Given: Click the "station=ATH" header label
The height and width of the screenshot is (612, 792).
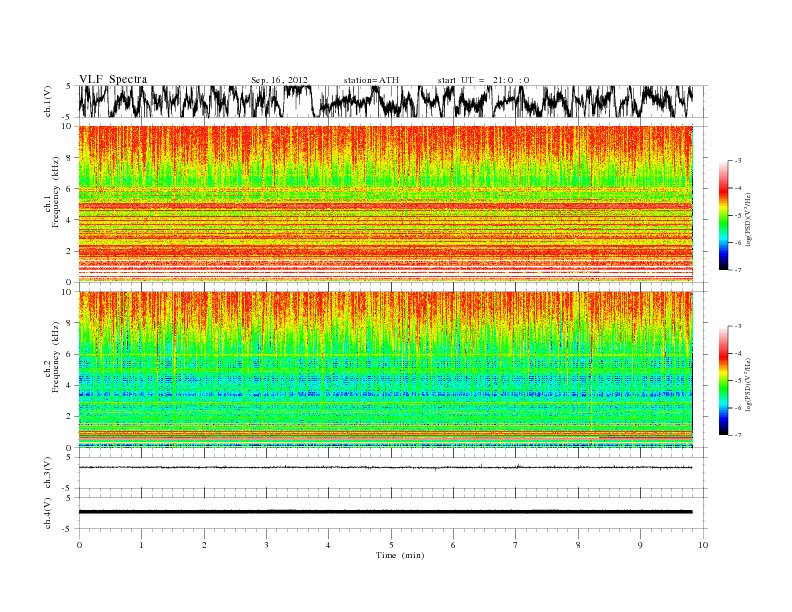Looking at the screenshot, I should (371, 80).
